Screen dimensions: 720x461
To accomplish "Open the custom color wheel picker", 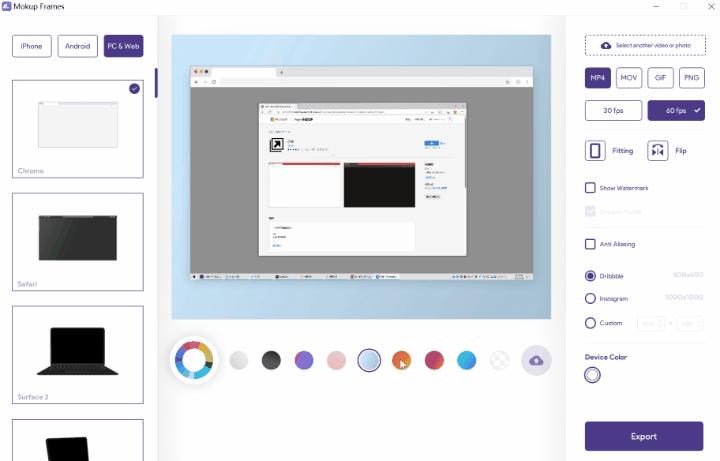I will [x=194, y=360].
